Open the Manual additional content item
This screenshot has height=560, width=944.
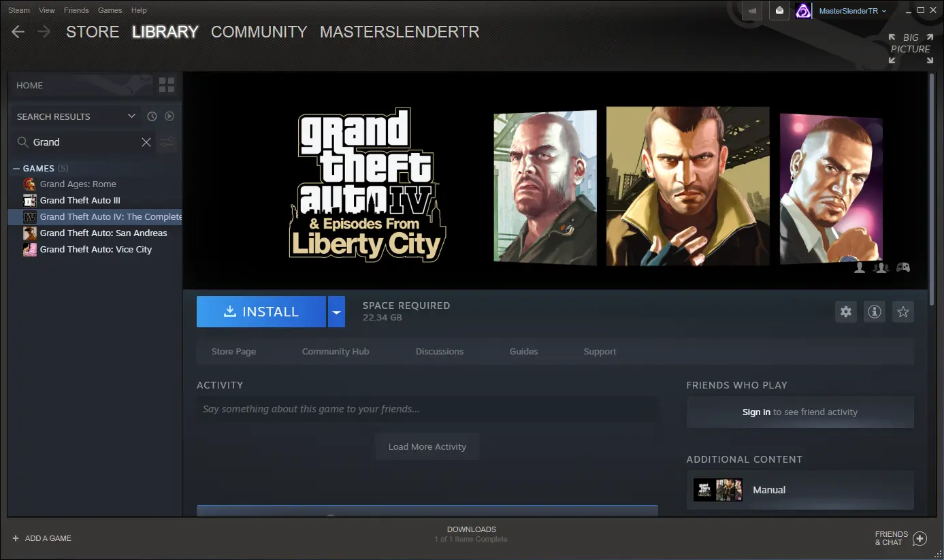tap(800, 489)
